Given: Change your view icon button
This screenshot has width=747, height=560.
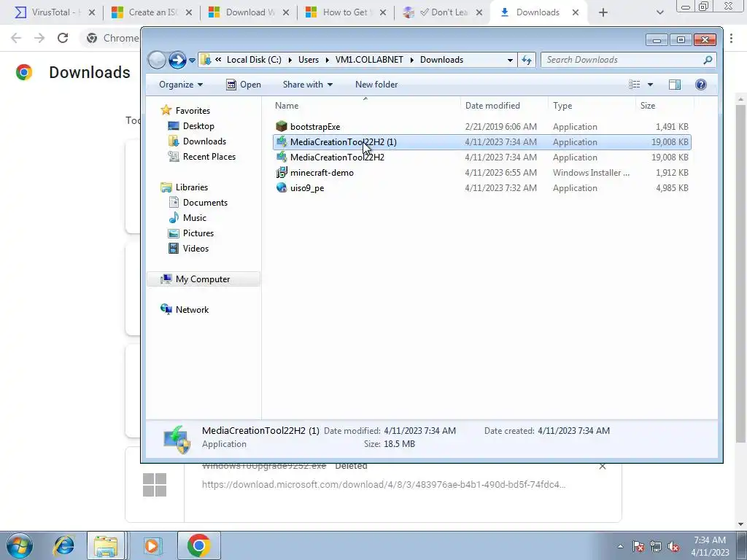Looking at the screenshot, I should tap(635, 85).
